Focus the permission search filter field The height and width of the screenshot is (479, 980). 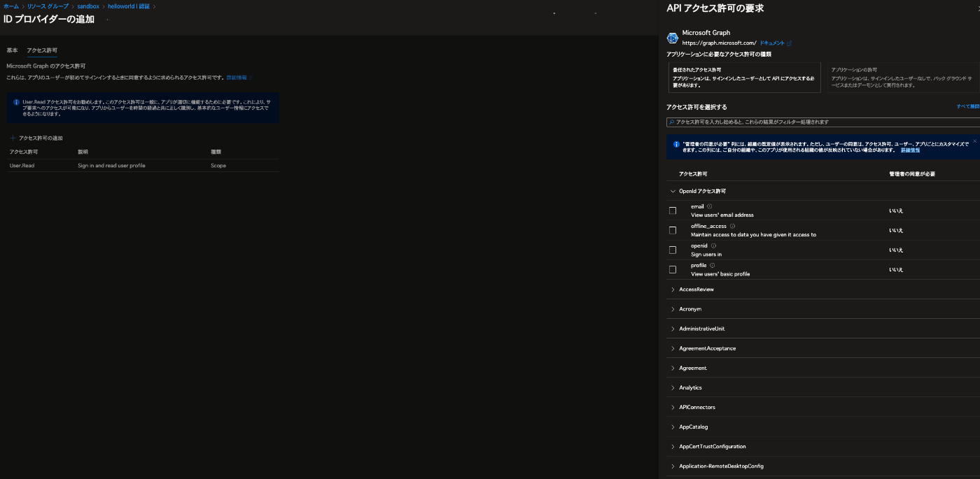pos(823,122)
